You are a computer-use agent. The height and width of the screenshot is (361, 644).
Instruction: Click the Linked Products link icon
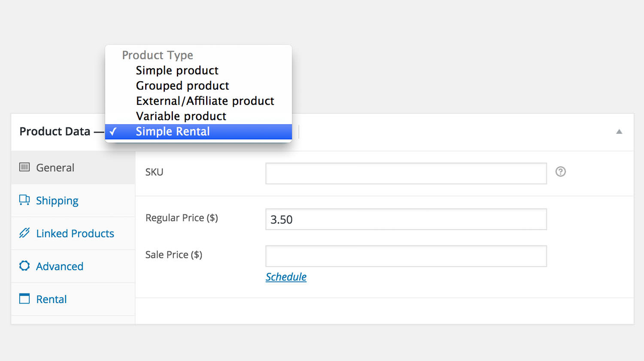pos(24,233)
